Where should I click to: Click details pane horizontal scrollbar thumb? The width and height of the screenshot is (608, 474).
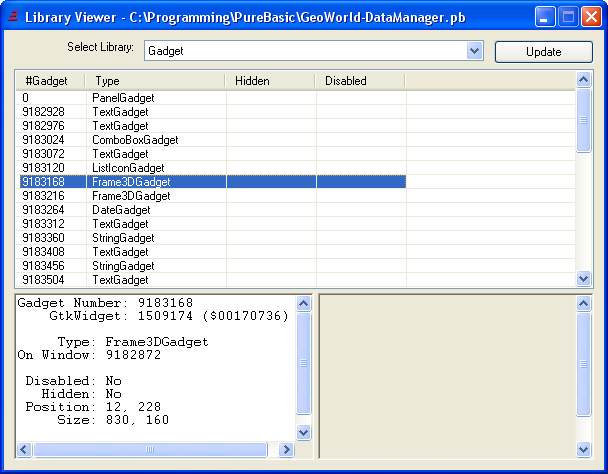click(x=150, y=449)
